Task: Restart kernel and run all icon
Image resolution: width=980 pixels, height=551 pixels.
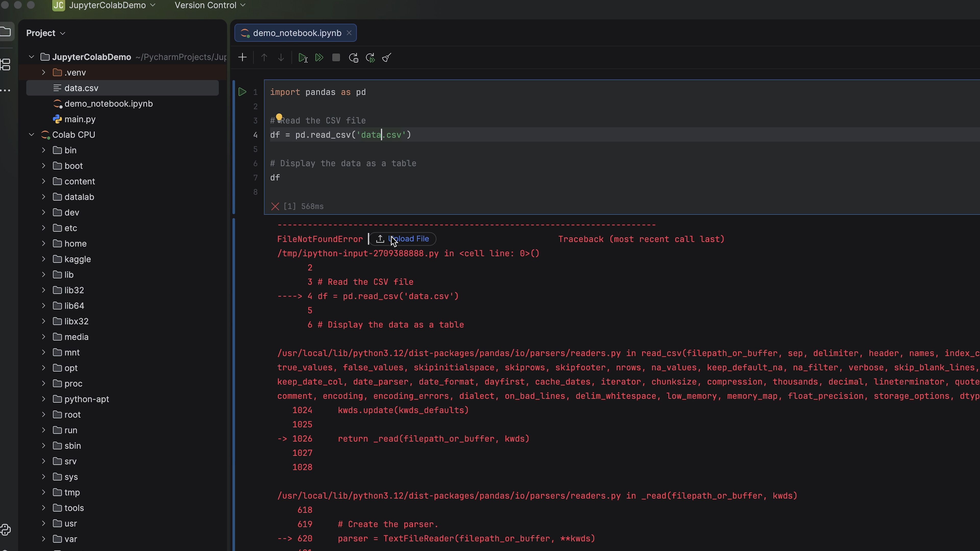Action: point(370,58)
